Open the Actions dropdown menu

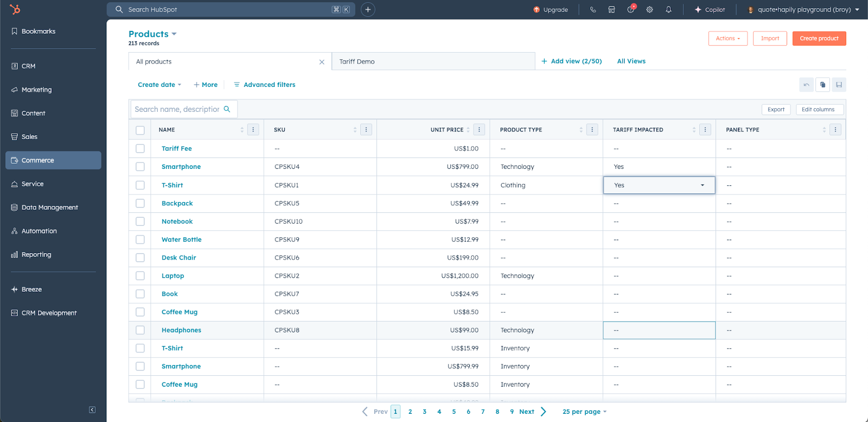(x=727, y=39)
